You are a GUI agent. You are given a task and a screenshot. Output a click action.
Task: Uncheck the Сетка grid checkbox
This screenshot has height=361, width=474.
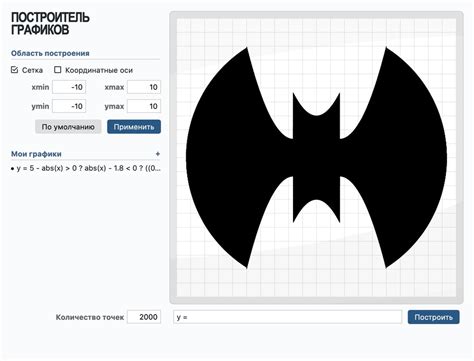click(x=14, y=70)
